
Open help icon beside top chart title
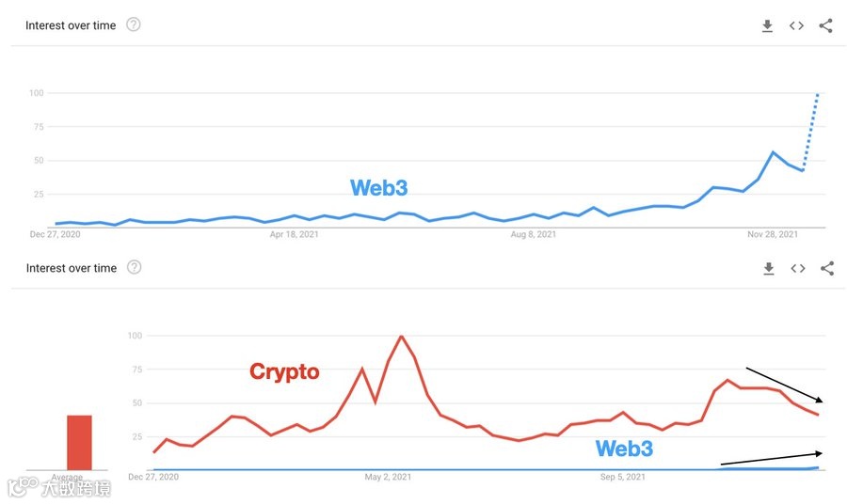coord(134,24)
